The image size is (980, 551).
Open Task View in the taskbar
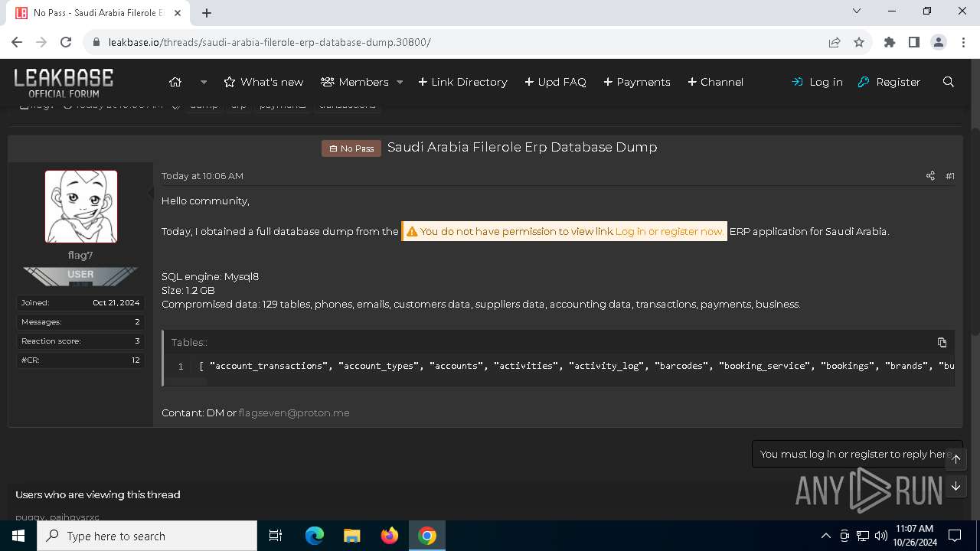tap(276, 536)
